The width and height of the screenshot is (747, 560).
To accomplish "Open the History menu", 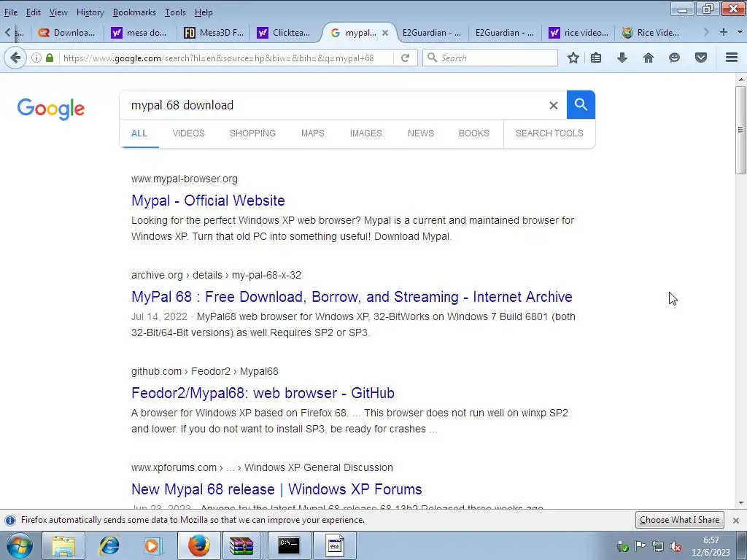I will 90,12.
